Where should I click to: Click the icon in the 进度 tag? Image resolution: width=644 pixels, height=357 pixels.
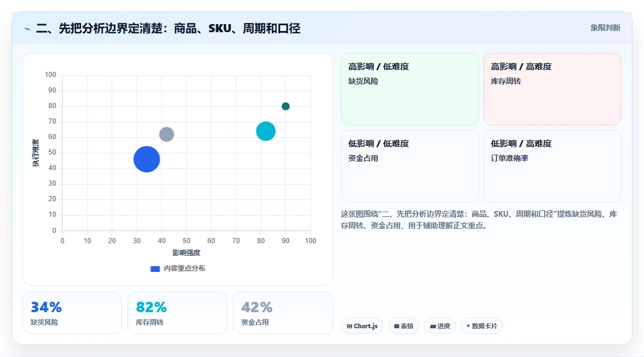[x=433, y=326]
